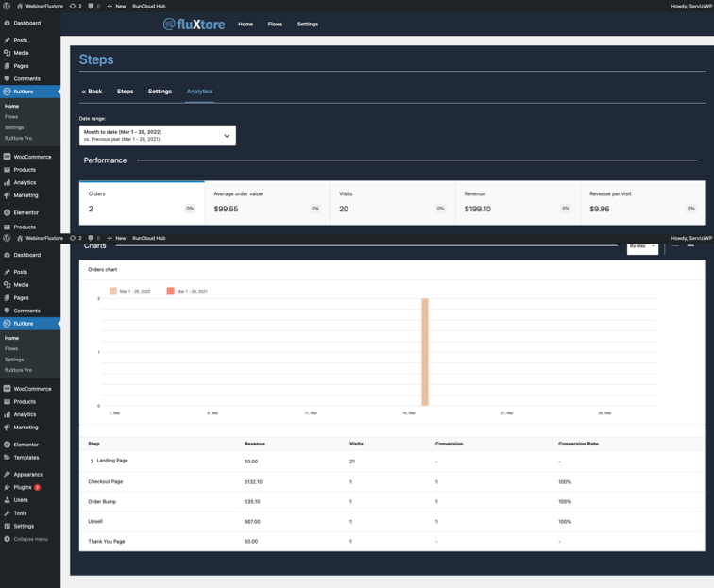Viewport: 714px width, 588px height.
Task: Expand the Landing Page row
Action: pos(92,462)
